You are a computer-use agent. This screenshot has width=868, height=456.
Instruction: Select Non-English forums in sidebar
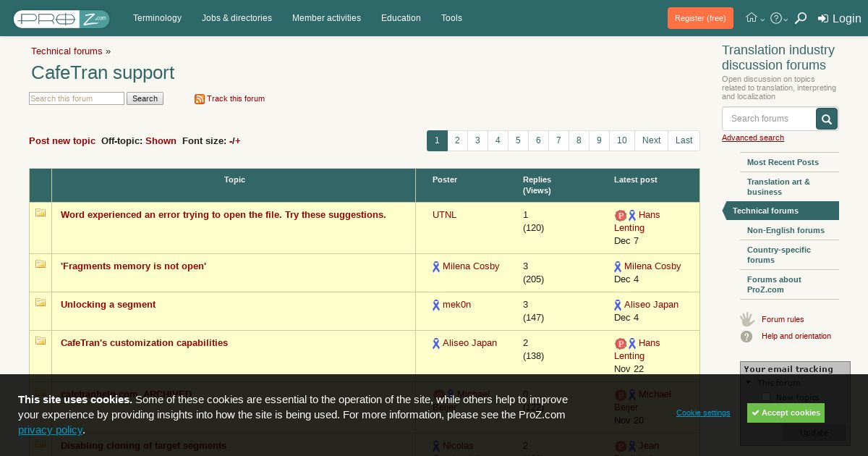pyautogui.click(x=786, y=230)
